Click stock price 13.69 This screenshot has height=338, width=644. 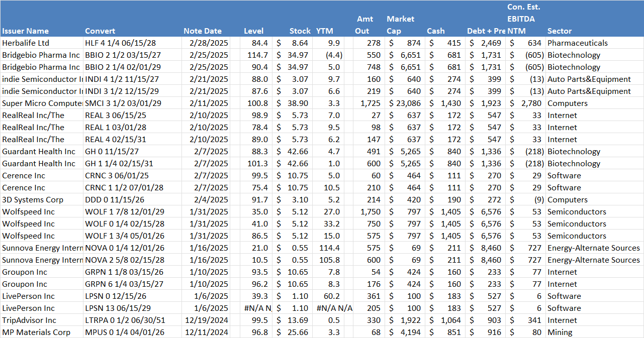(292, 320)
